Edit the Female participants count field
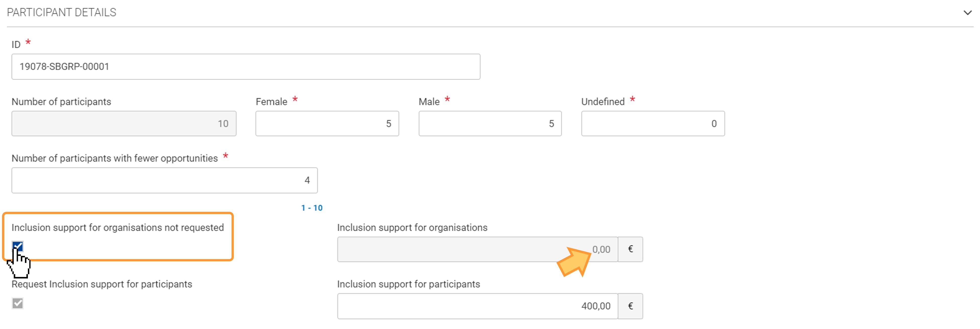Image resolution: width=980 pixels, height=329 pixels. click(327, 124)
